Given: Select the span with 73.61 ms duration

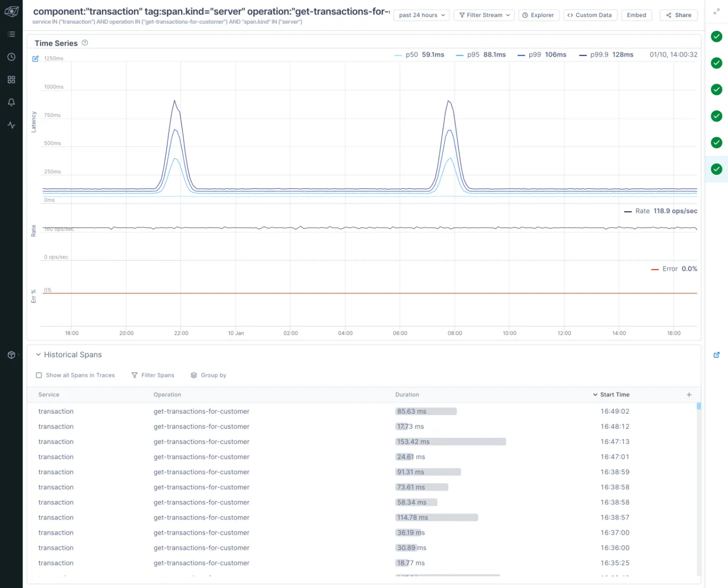Looking at the screenshot, I should (362, 487).
